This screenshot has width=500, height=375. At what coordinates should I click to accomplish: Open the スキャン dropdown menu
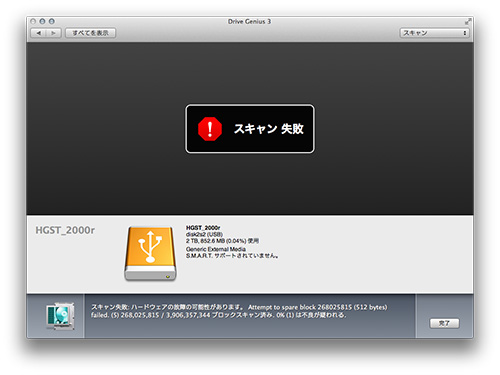pos(434,33)
